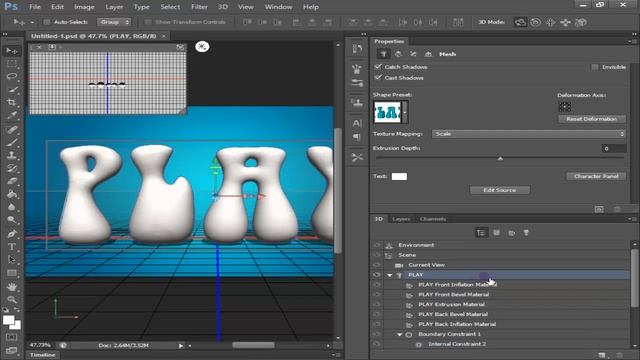Screen dimensions: 640x360
Task: Select the Eraser tool
Action: (x=12, y=181)
